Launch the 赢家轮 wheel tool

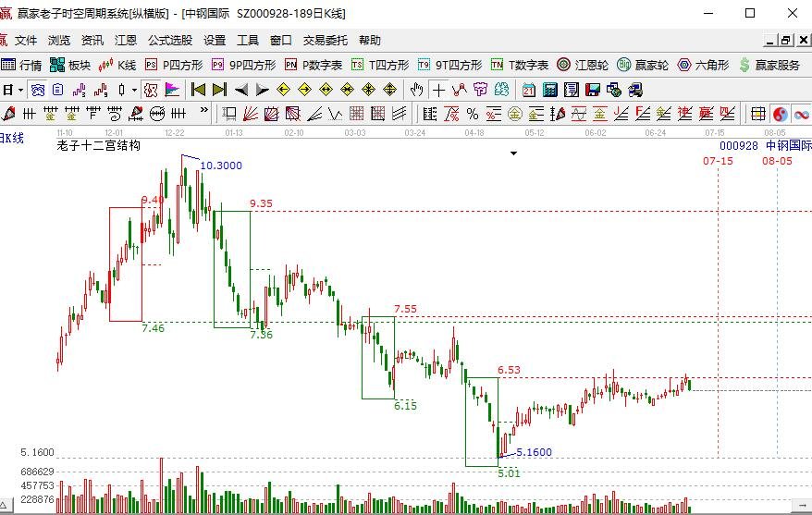642,65
